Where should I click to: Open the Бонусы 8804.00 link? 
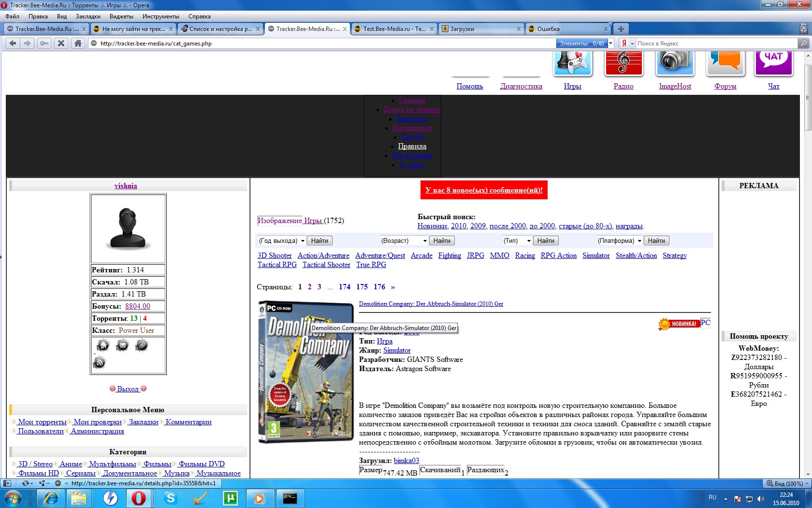click(x=138, y=306)
